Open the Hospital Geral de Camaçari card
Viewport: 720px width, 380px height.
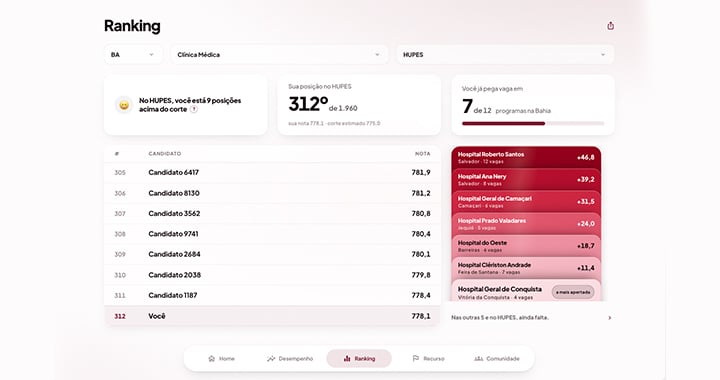click(x=526, y=201)
